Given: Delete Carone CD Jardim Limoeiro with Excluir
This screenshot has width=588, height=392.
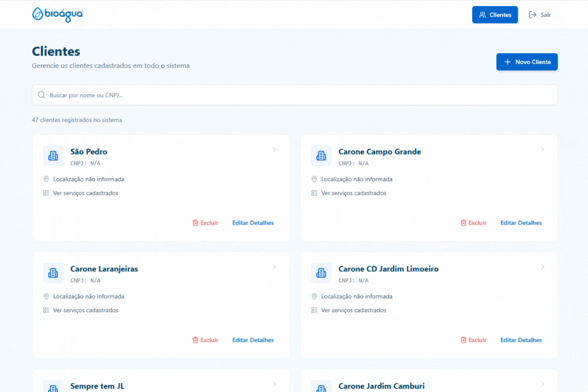Looking at the screenshot, I should coord(473,340).
